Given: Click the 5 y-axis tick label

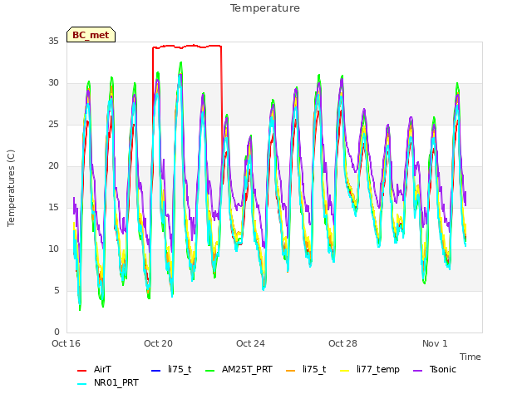Looking at the screenshot, I should pos(57,291).
